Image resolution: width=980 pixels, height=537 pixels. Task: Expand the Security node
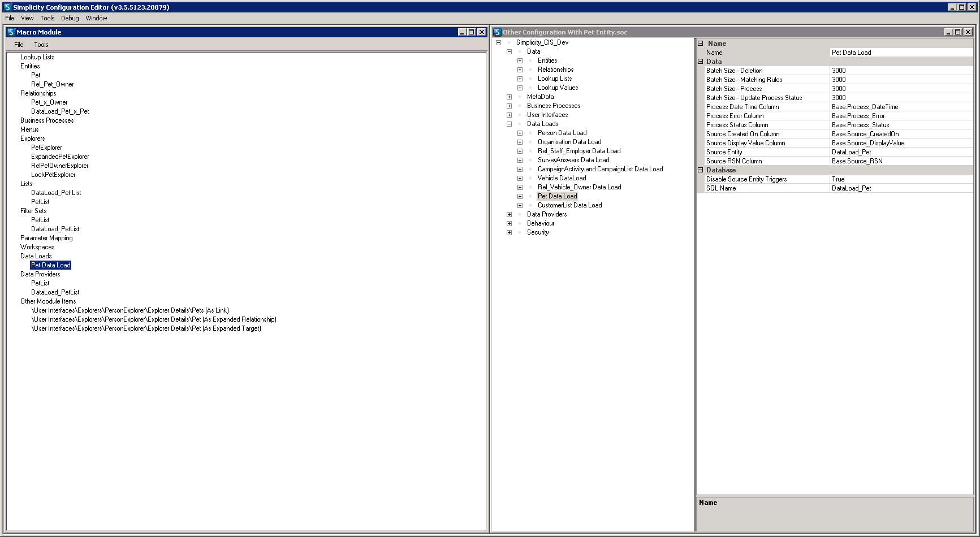[509, 232]
